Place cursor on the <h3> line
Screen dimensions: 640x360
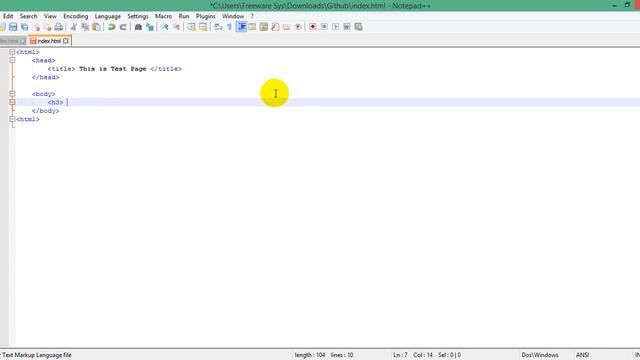click(56, 102)
